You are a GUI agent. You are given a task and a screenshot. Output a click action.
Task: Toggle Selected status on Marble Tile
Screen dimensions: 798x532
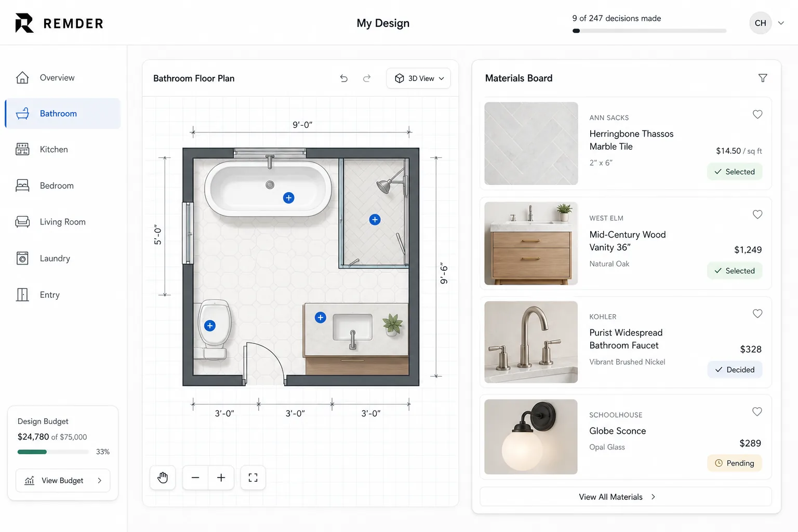(735, 171)
